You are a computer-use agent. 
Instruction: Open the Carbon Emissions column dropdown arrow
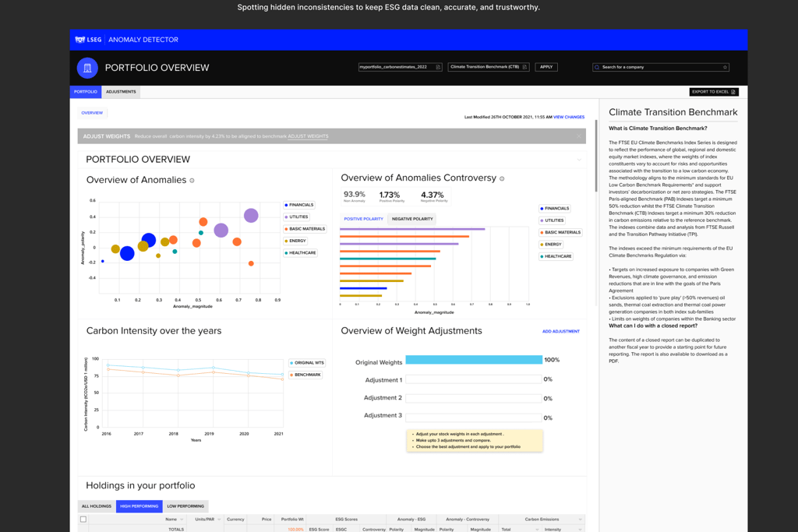(x=580, y=520)
